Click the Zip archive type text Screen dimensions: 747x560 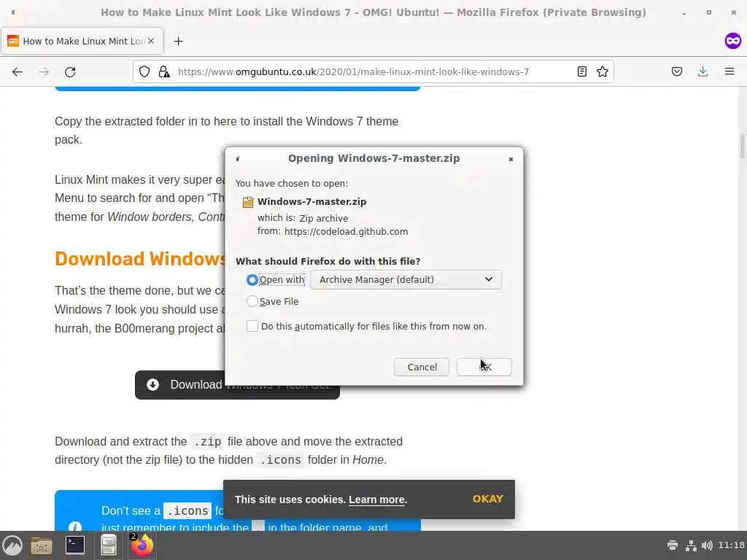[323, 218]
